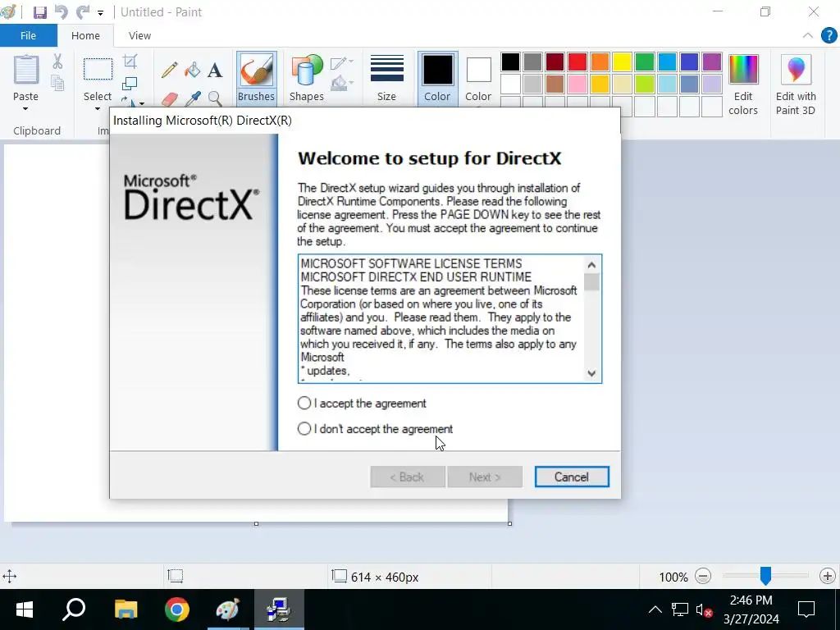Click Cancel in DirectX setup
The image size is (840, 630).
point(572,477)
